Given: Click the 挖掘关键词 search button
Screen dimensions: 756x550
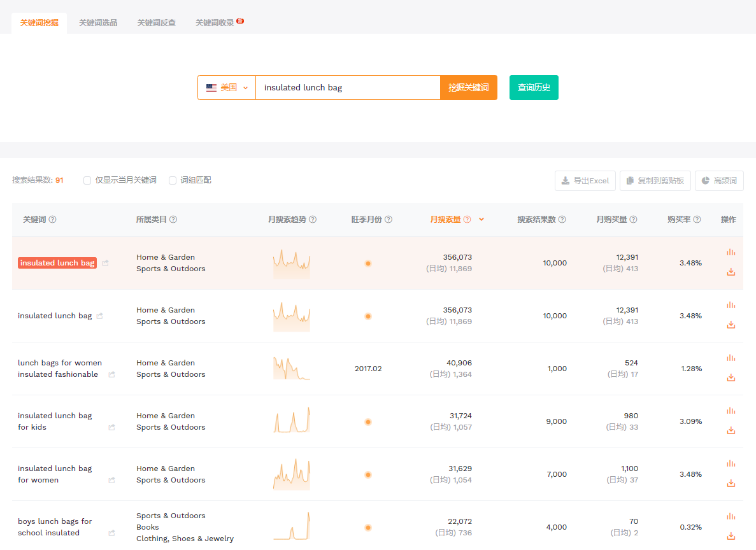Looking at the screenshot, I should click(469, 88).
